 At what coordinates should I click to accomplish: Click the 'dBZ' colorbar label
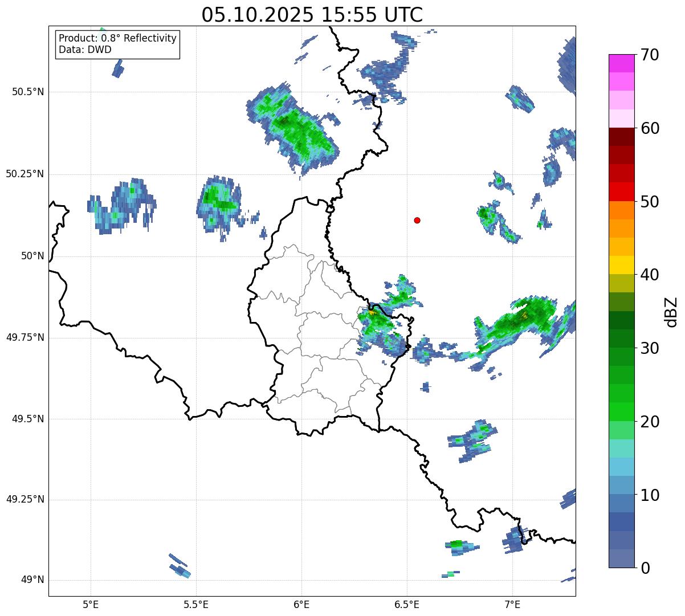tap(671, 311)
